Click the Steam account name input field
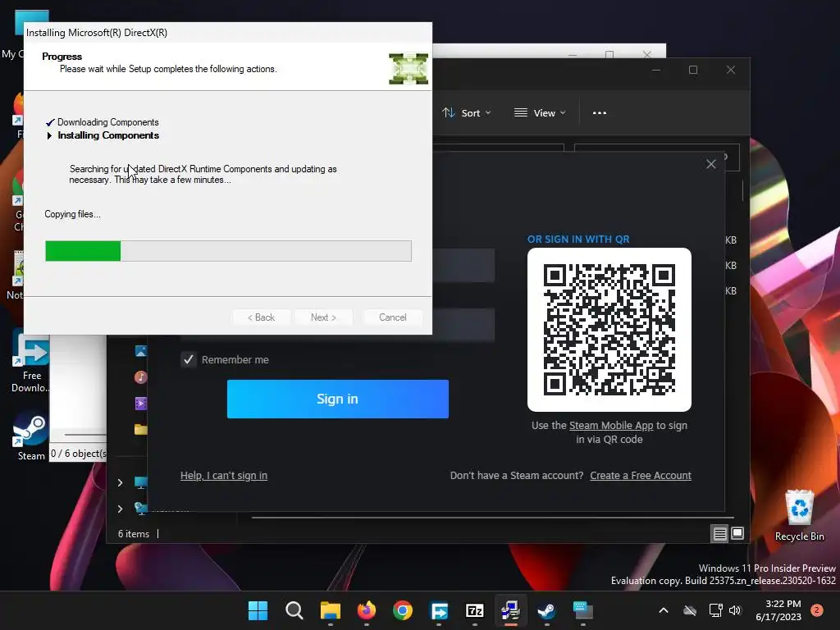This screenshot has width=840, height=630. [463, 265]
